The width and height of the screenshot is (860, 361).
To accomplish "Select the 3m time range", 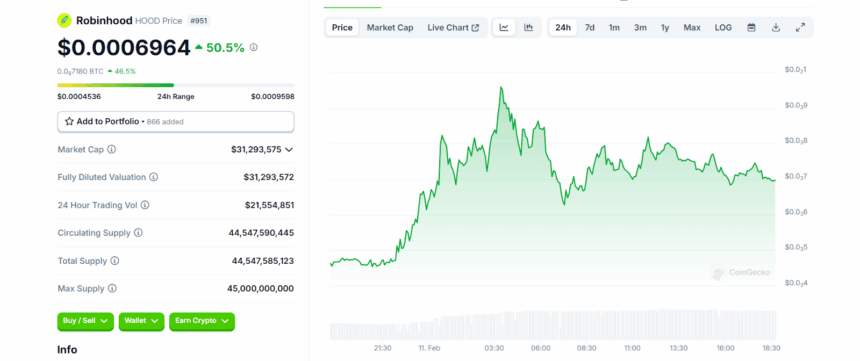I will (640, 27).
